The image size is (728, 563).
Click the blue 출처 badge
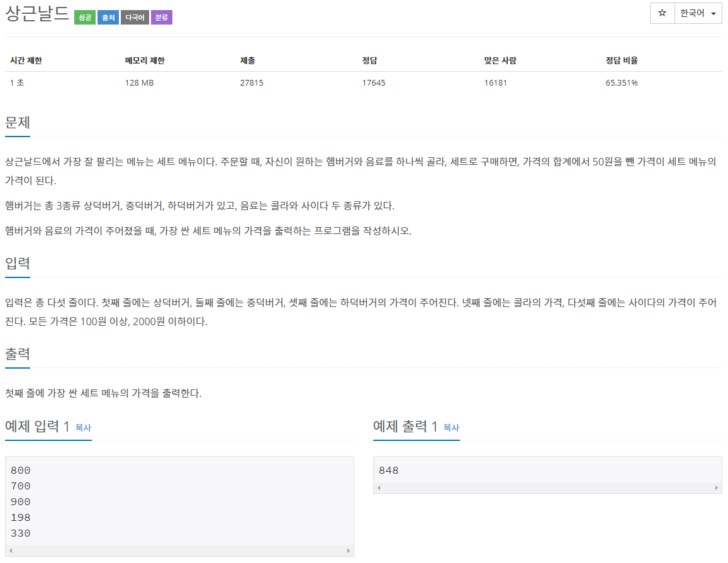click(x=108, y=17)
